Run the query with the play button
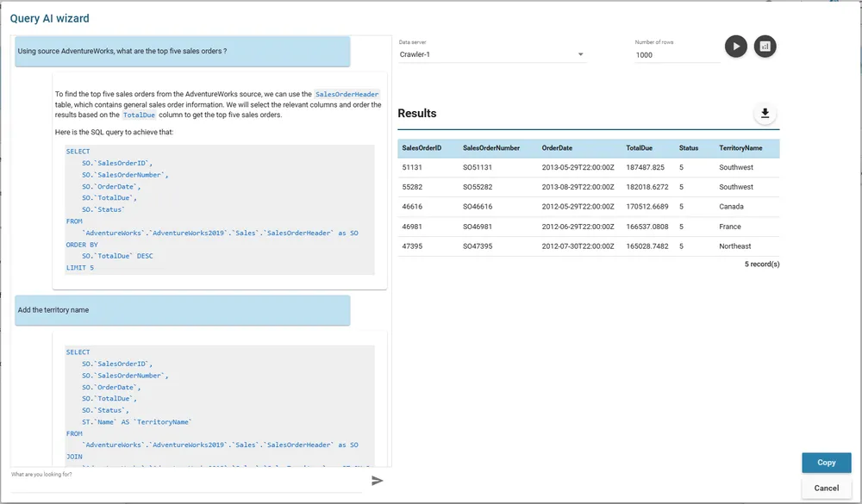Viewport: 862px width, 504px height. click(x=735, y=47)
